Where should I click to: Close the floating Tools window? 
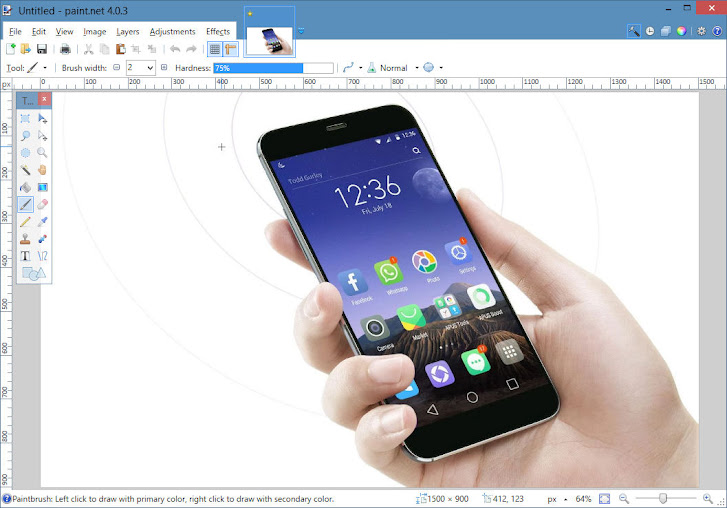pos(44,99)
